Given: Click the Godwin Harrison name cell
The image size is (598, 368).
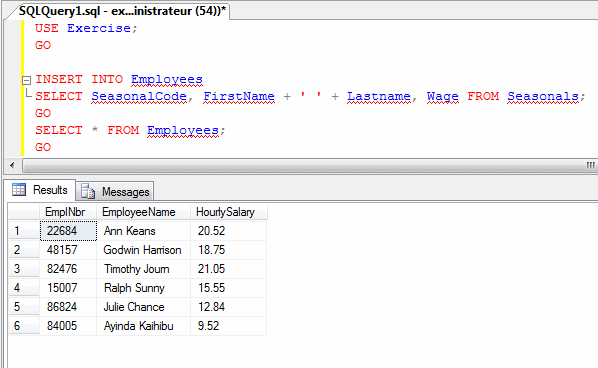Looking at the screenshot, I should 143,250.
